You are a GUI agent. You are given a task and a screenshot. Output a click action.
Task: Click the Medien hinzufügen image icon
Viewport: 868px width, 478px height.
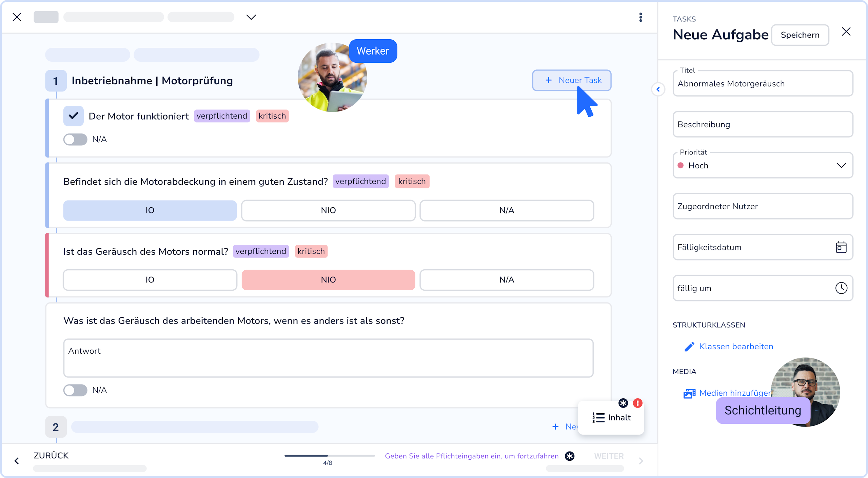(x=689, y=393)
